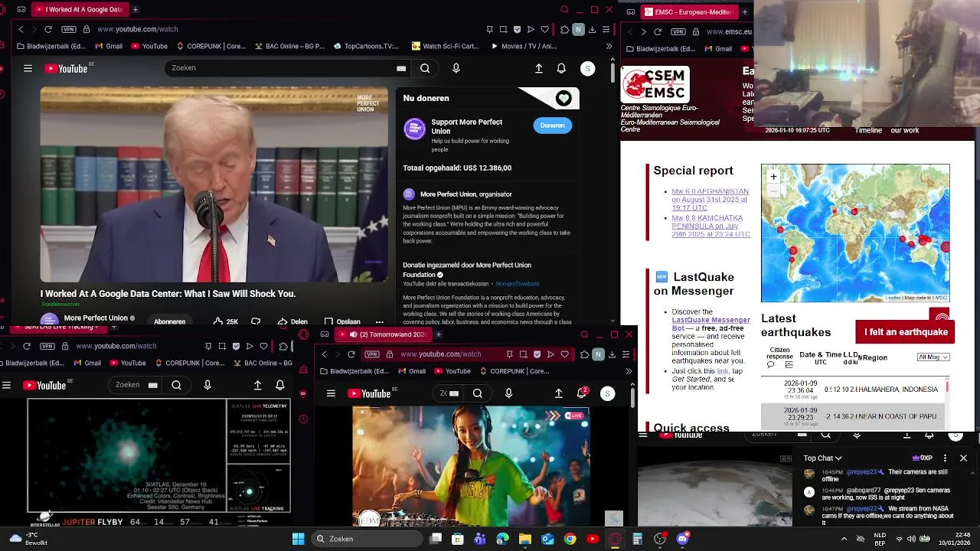Click the DJ livestream video in Tomorrowland window

(471, 466)
